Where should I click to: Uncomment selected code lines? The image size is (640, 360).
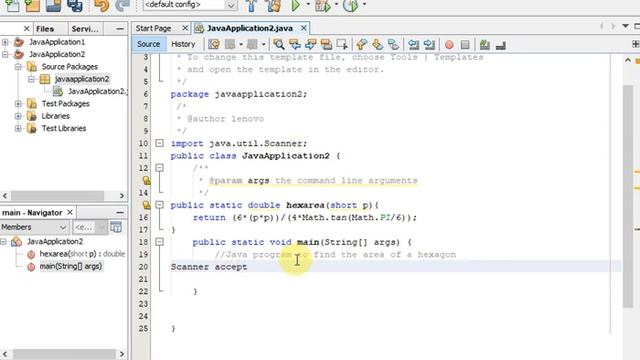(500, 45)
